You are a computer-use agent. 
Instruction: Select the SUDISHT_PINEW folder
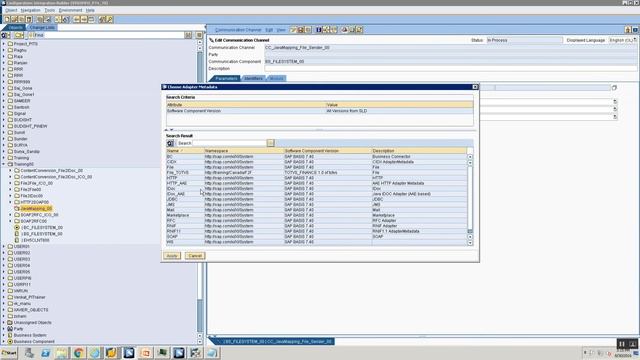(30, 126)
